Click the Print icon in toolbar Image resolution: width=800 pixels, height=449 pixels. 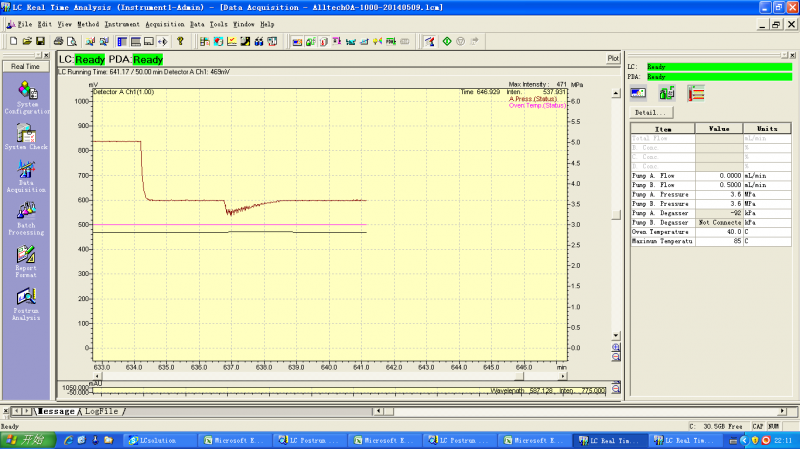tap(59, 41)
